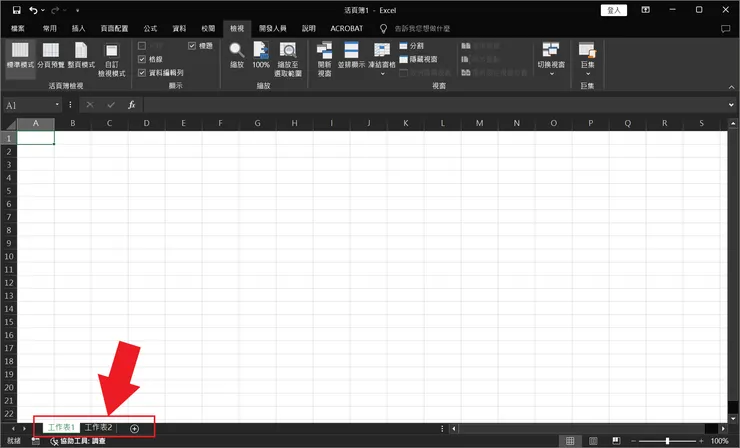This screenshot has width=740, height=448.
Task: Switch to the 資料 Data tab
Action: pos(179,29)
